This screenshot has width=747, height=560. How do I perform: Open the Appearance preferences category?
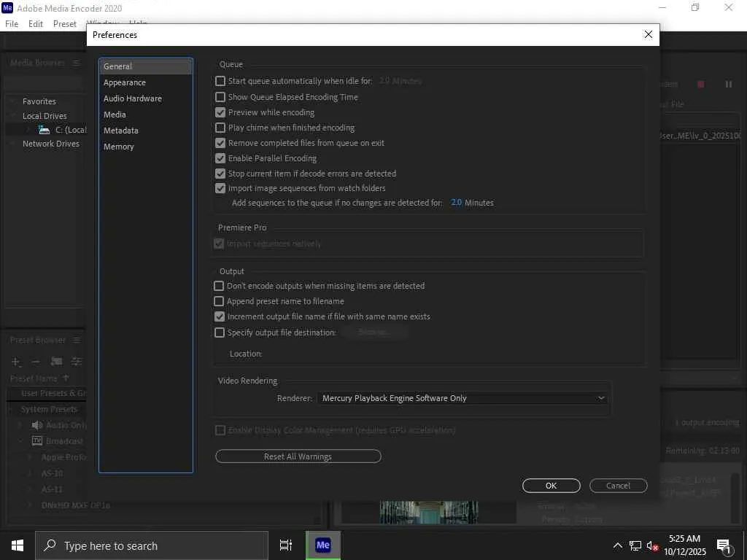point(124,82)
